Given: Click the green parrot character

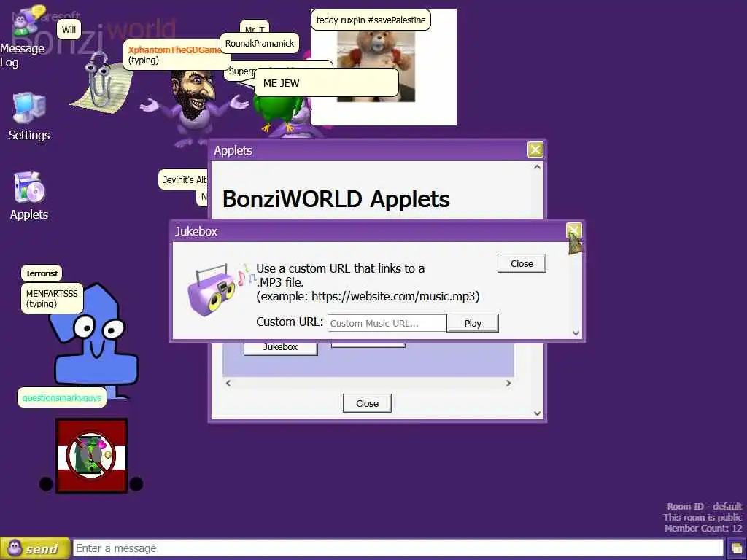Looking at the screenshot, I should coord(279,114).
